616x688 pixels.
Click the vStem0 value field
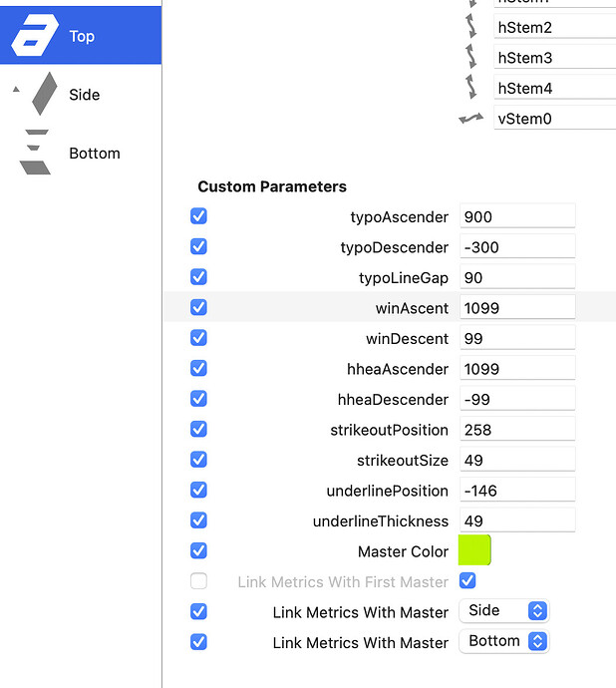[x=554, y=119]
